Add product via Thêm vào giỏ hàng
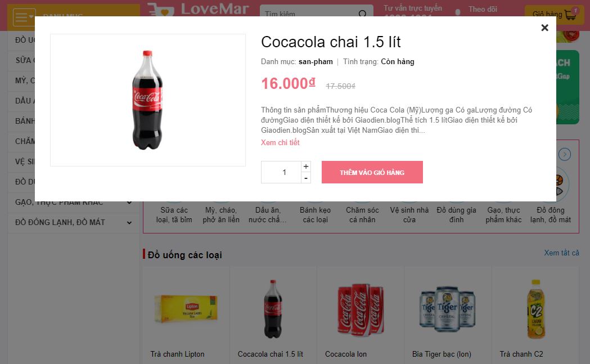Screen dimensions: 590x364 (372, 172)
